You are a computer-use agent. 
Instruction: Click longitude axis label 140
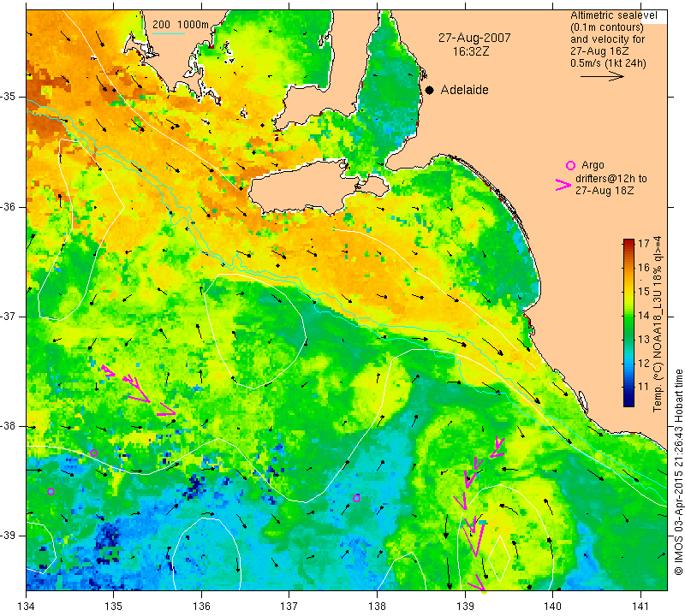(552, 606)
